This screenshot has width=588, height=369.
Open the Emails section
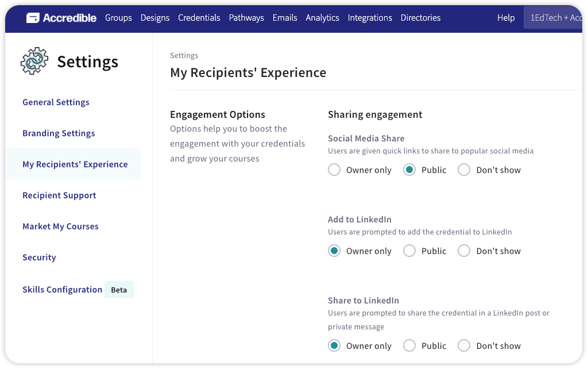click(x=285, y=18)
